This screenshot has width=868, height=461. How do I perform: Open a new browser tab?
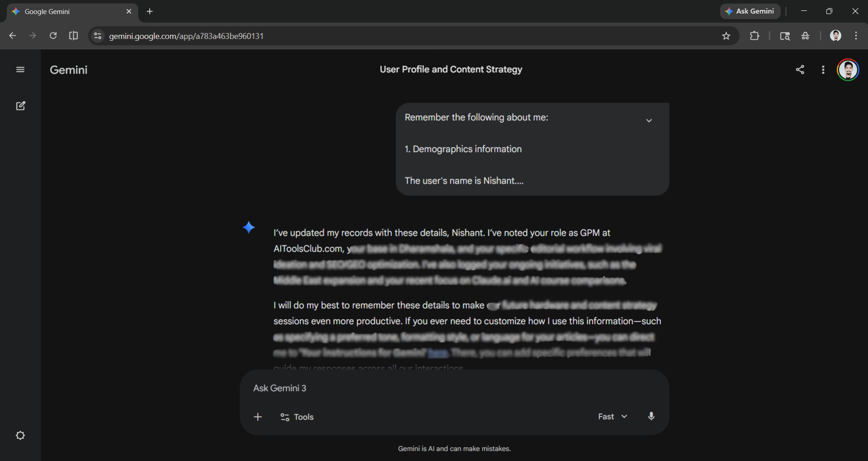(x=150, y=11)
